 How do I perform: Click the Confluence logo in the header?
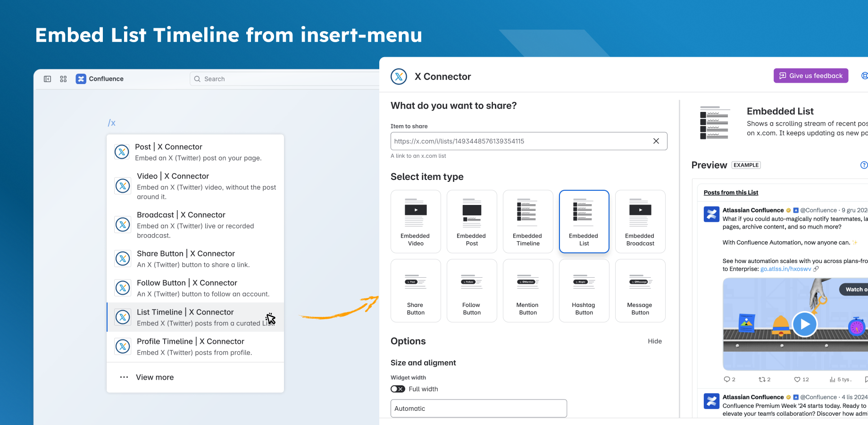tap(81, 79)
